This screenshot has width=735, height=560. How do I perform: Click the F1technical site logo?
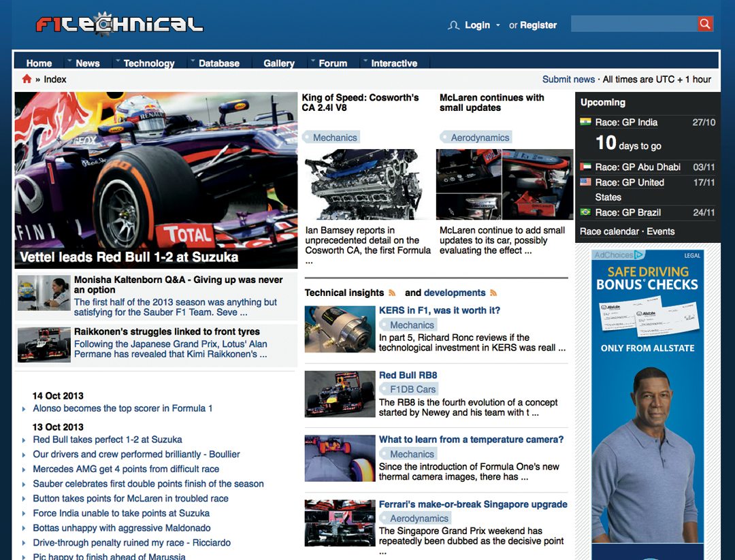pos(119,23)
